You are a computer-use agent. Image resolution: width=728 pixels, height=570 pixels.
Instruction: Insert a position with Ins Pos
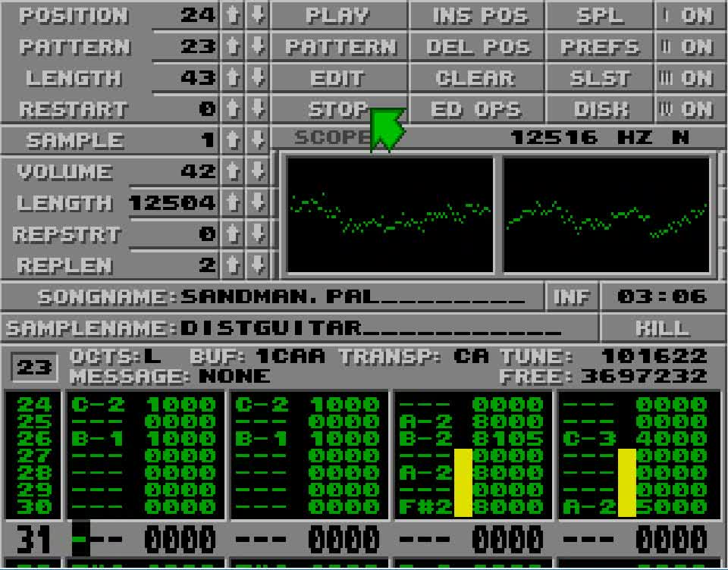(477, 15)
